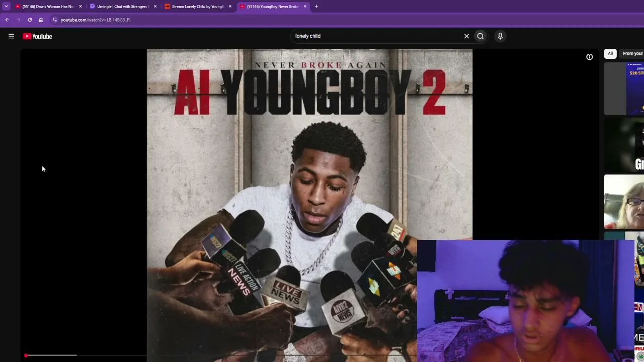Open the $20 ad recommended thumbnail
This screenshot has width=644, height=362.
[x=624, y=88]
